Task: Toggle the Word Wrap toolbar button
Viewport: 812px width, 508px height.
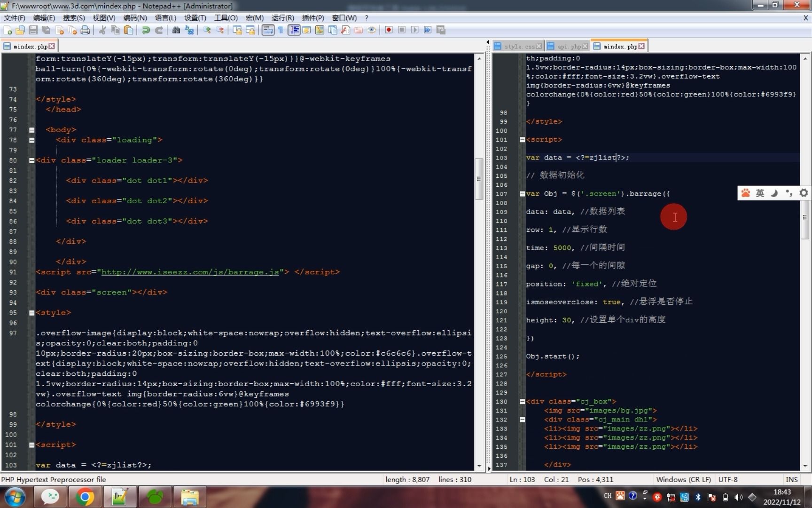Action: coord(268,30)
